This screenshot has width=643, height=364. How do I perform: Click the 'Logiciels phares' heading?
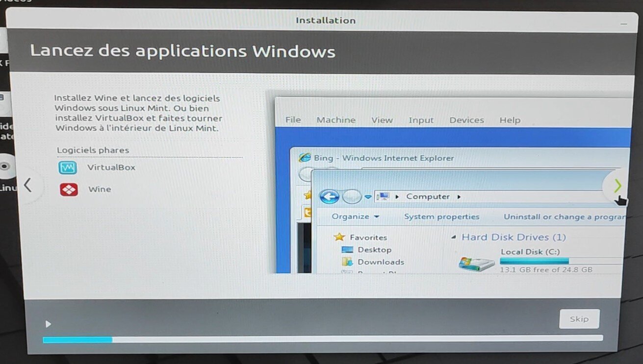pos(93,150)
